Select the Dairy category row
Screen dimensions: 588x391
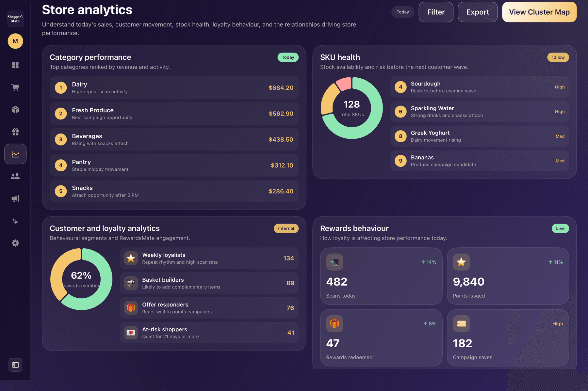coord(174,88)
